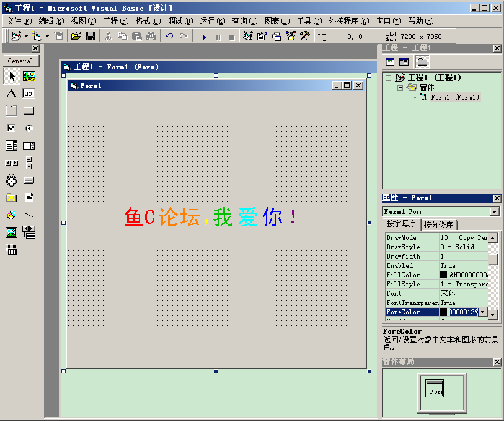
Task: Click Add Standard EXE Project toolbar icon
Action: coord(16,36)
